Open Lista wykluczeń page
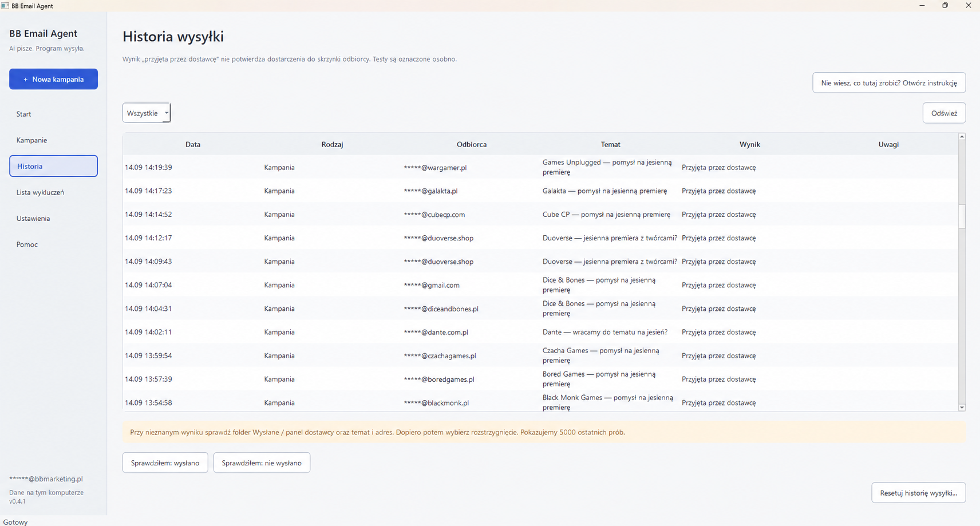Image resolution: width=980 pixels, height=526 pixels. coord(53,192)
